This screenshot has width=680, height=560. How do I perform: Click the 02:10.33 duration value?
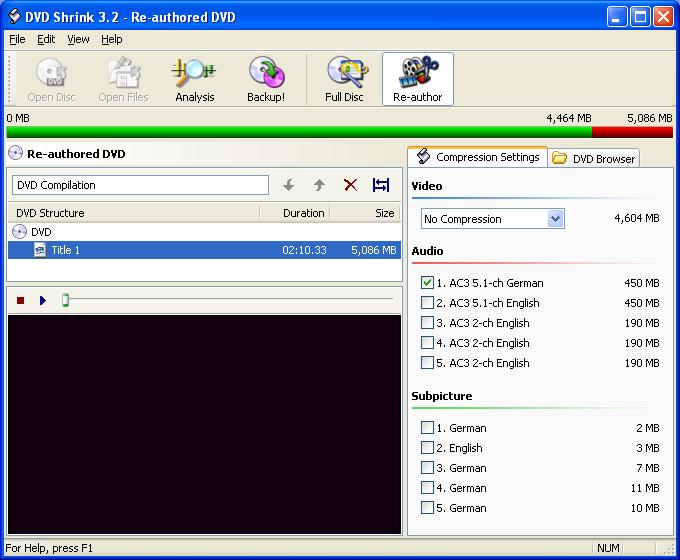[304, 250]
